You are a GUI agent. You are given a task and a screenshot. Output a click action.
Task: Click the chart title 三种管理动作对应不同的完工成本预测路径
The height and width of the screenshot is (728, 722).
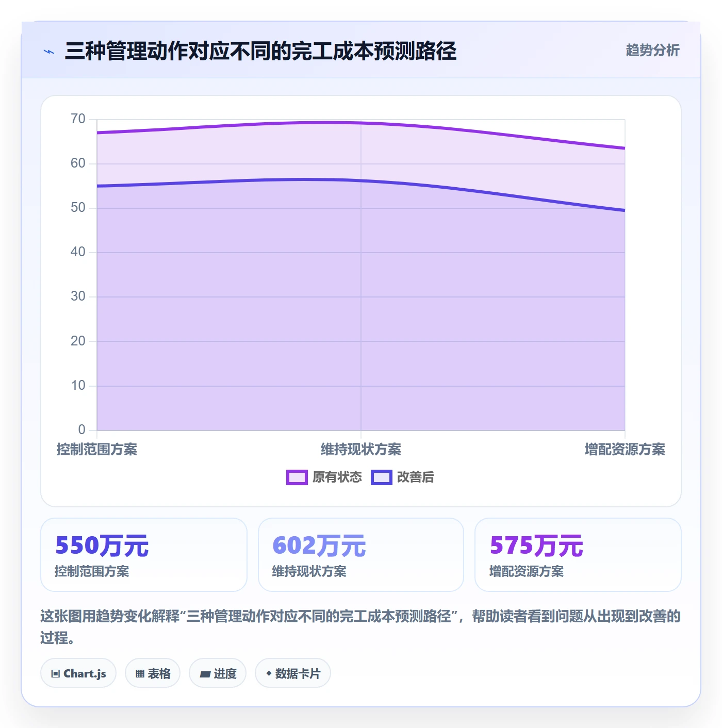260,51
